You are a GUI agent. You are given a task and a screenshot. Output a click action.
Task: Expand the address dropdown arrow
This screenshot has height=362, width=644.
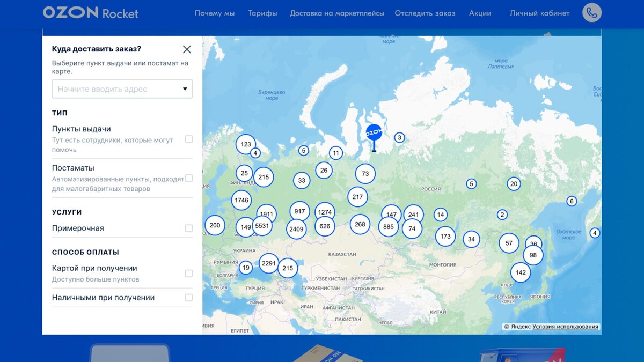(x=185, y=89)
